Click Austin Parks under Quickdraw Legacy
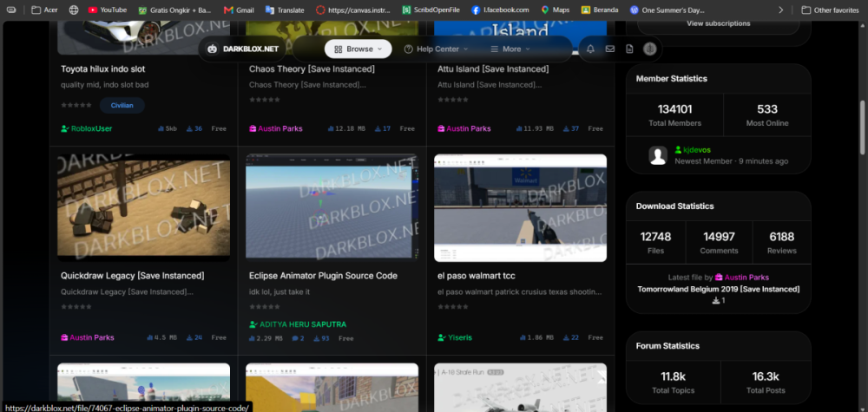The height and width of the screenshot is (412, 868). 88,337
